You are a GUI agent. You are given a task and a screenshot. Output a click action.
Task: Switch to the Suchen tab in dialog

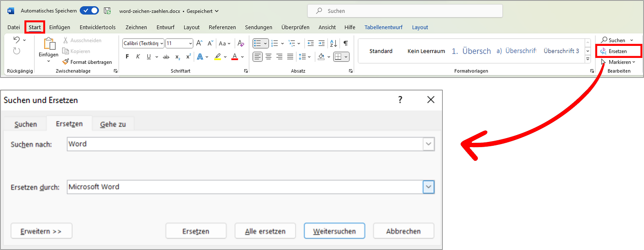pyautogui.click(x=26, y=124)
